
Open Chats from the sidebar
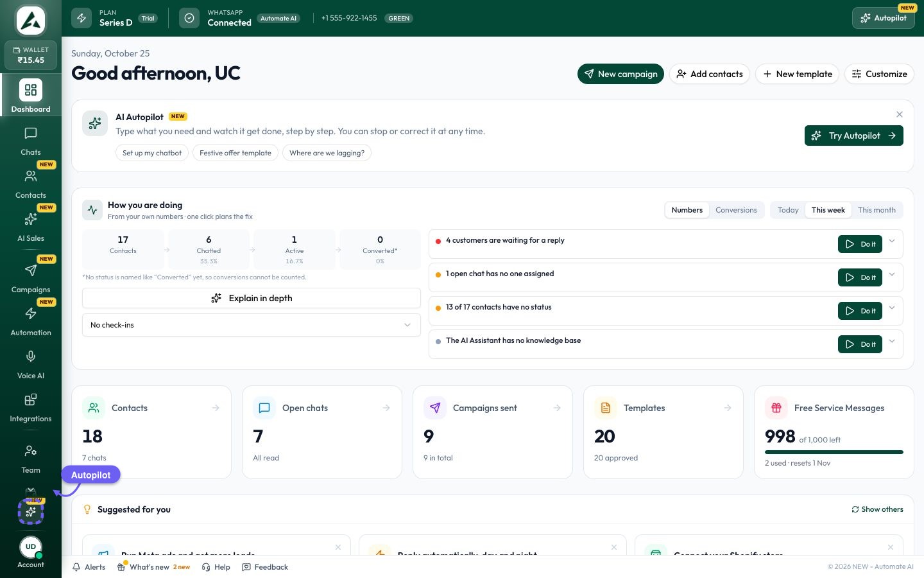click(31, 141)
